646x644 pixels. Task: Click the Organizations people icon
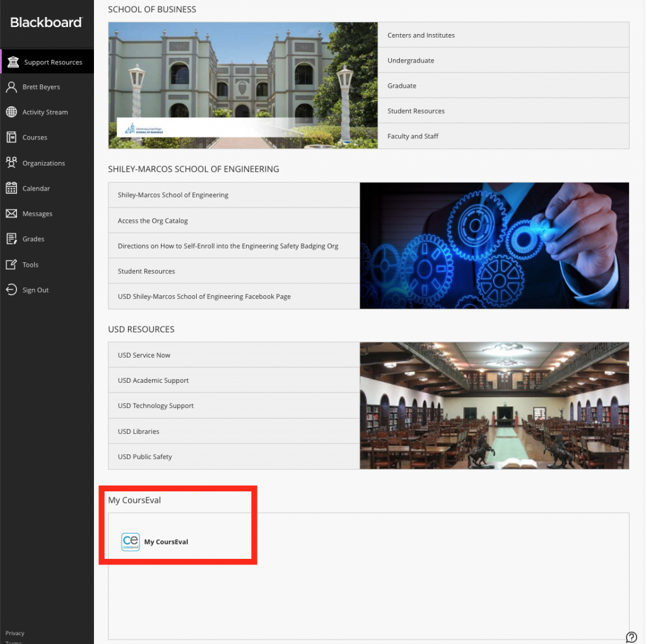coord(11,163)
